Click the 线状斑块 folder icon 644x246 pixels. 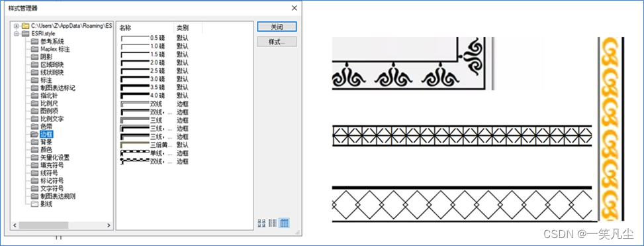tap(34, 72)
